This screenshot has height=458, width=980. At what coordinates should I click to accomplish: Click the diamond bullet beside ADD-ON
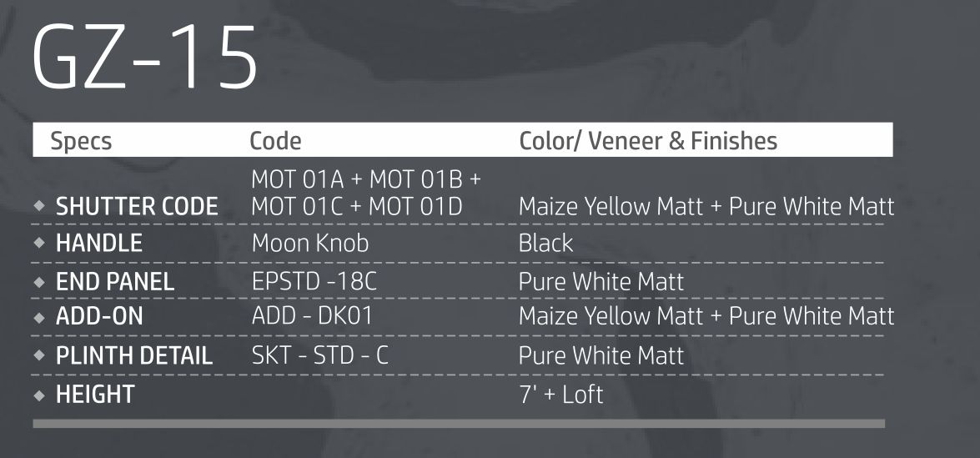point(39,318)
